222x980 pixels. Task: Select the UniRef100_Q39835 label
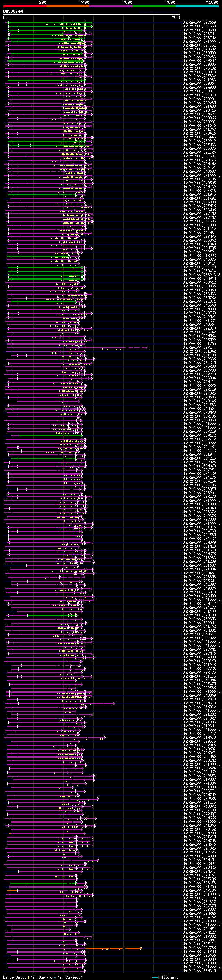(x=199, y=64)
